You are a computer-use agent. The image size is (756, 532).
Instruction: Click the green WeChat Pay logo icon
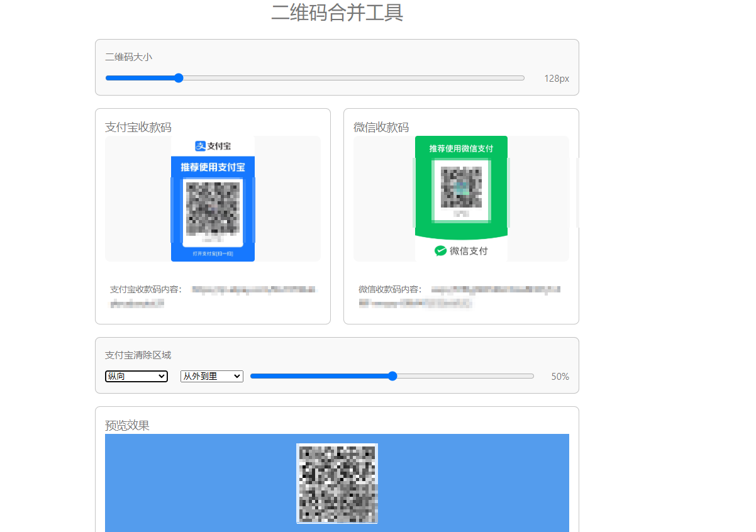point(440,251)
